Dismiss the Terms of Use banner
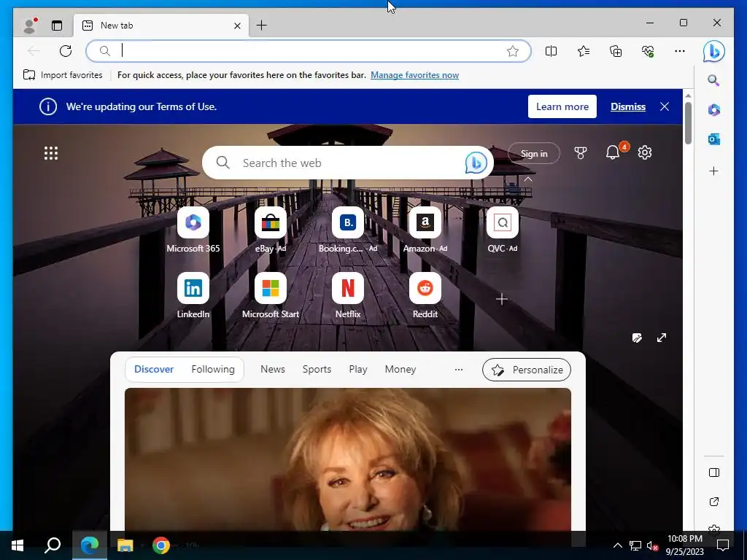 [628, 106]
